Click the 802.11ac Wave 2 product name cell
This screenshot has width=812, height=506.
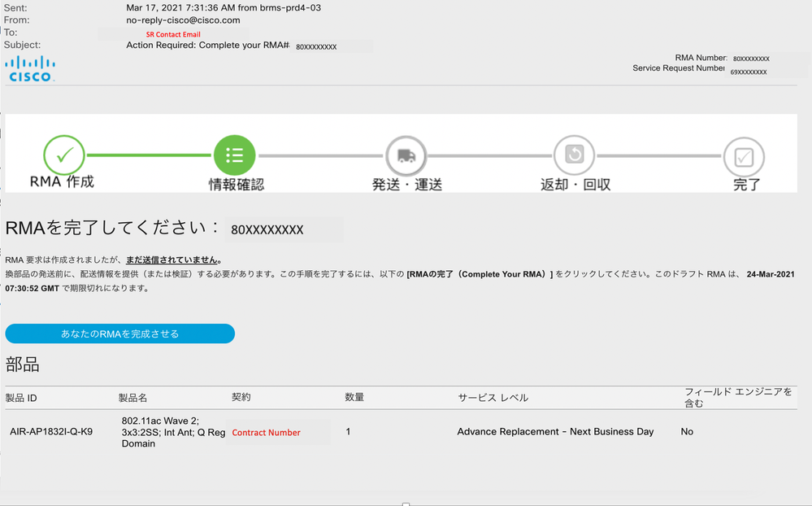173,432
